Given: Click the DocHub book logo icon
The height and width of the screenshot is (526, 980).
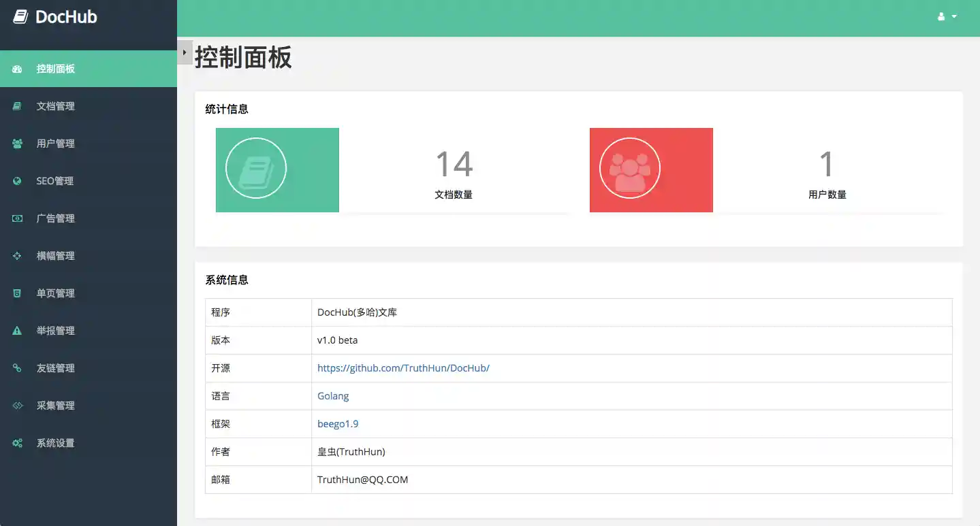Looking at the screenshot, I should pos(20,17).
